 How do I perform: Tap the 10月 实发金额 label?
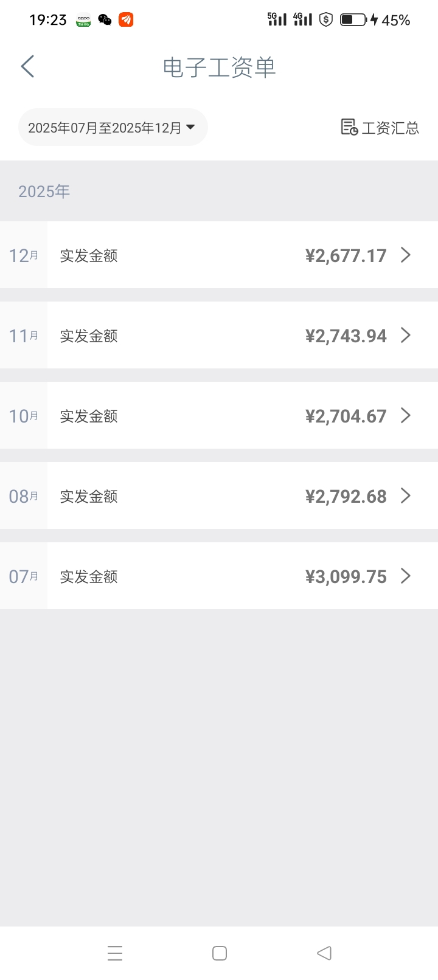(89, 416)
